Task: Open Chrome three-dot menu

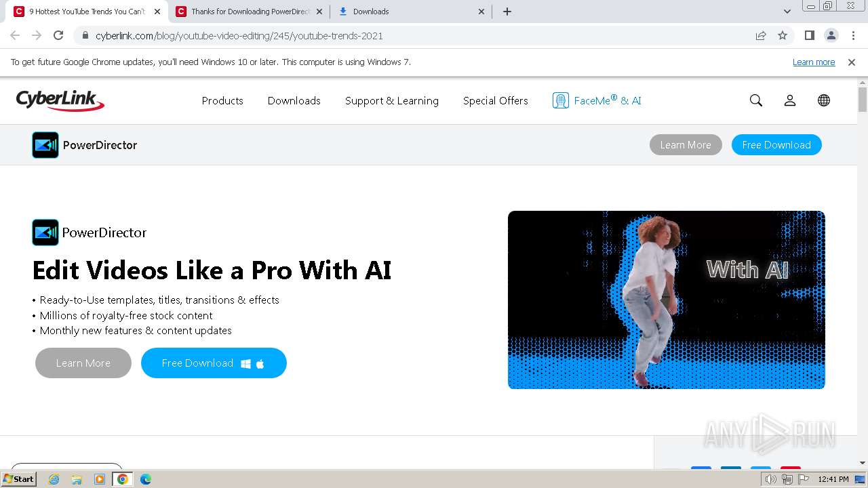Action: coord(853,36)
